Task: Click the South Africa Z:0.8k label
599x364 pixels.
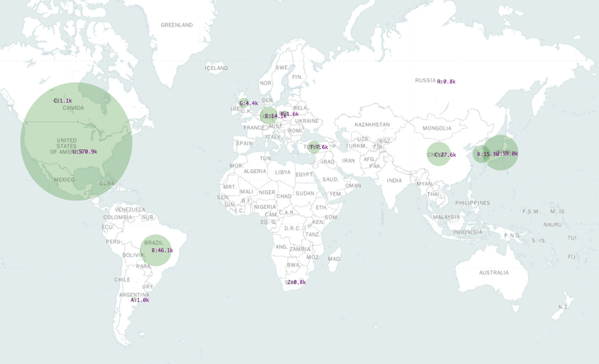Action: click(x=296, y=282)
